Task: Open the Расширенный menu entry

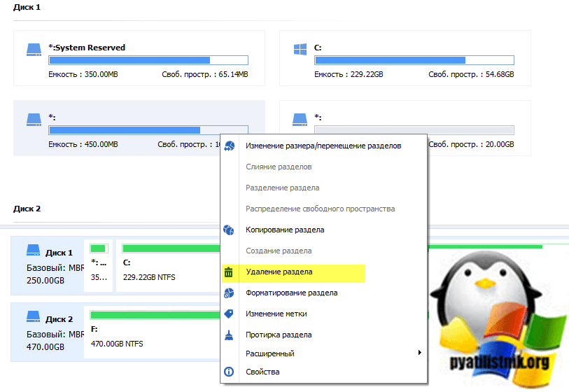Action: coord(269,353)
